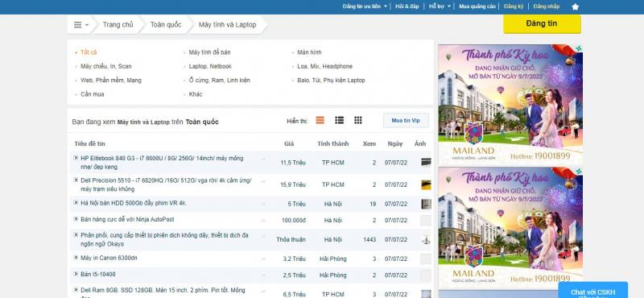Open Mua quảng cáo menu item

[x=477, y=6]
